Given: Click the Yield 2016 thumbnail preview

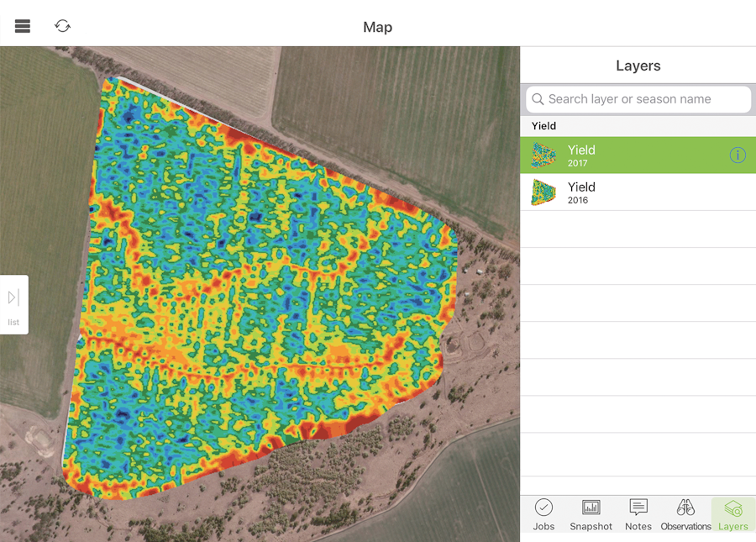Looking at the screenshot, I should (543, 192).
